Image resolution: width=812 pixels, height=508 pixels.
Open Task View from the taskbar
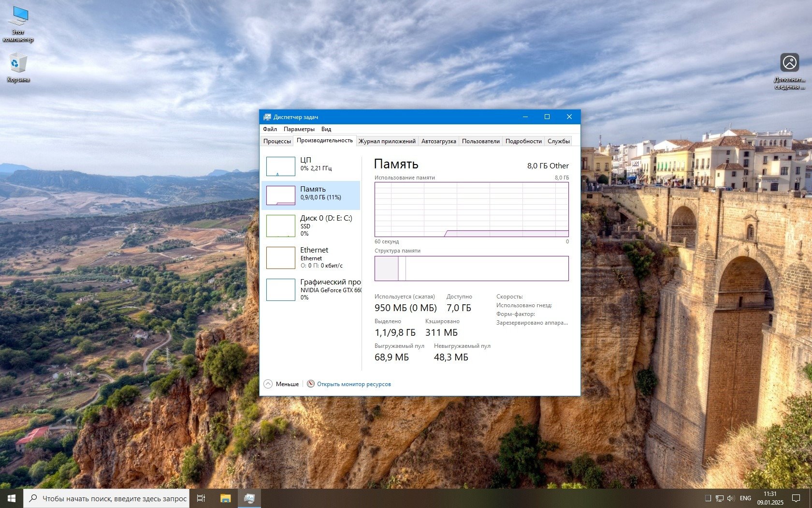pyautogui.click(x=201, y=498)
